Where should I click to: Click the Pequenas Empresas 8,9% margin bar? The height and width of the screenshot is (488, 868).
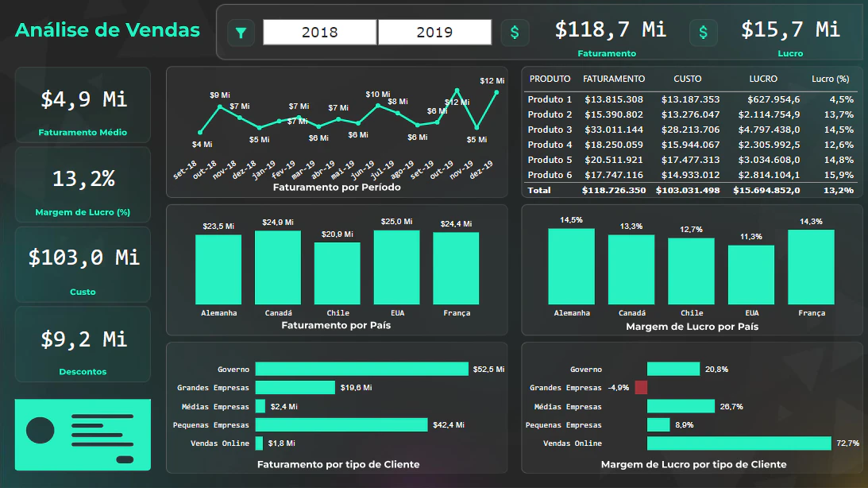tap(658, 425)
